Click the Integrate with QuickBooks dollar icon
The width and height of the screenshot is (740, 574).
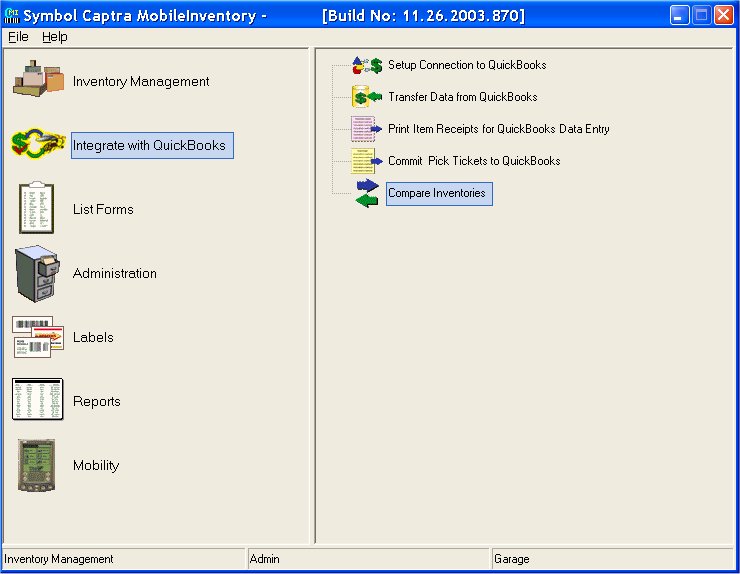pyautogui.click(x=39, y=143)
